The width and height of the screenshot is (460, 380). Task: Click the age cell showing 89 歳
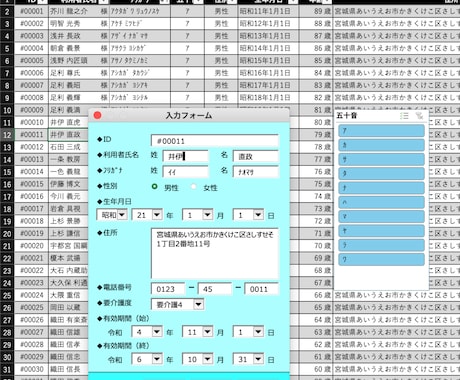[316, 11]
